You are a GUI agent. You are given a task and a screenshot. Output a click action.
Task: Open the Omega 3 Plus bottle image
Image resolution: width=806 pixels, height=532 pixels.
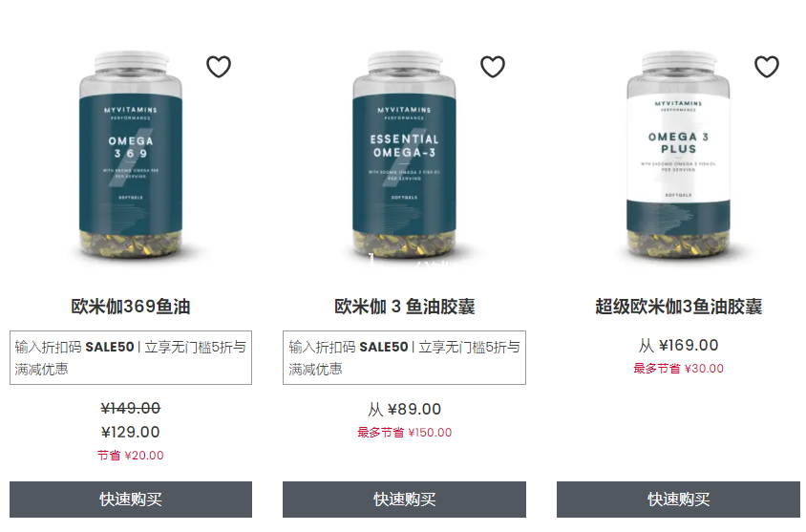point(678,154)
